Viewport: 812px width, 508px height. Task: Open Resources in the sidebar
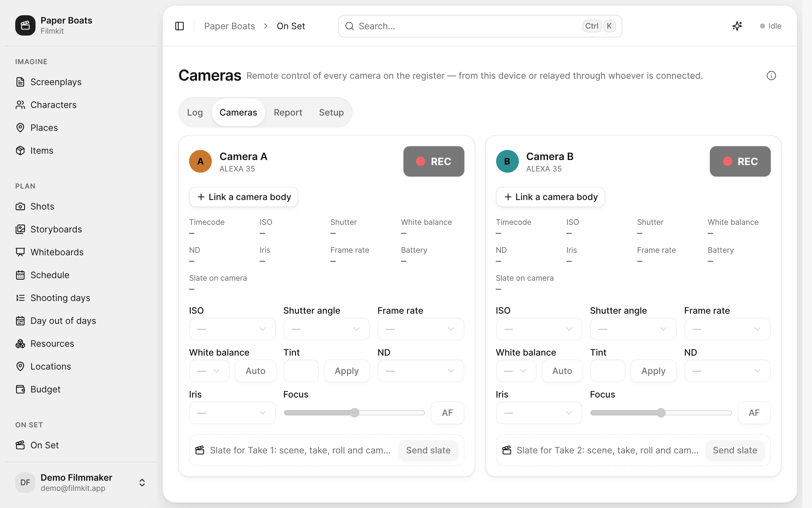[81, 343]
